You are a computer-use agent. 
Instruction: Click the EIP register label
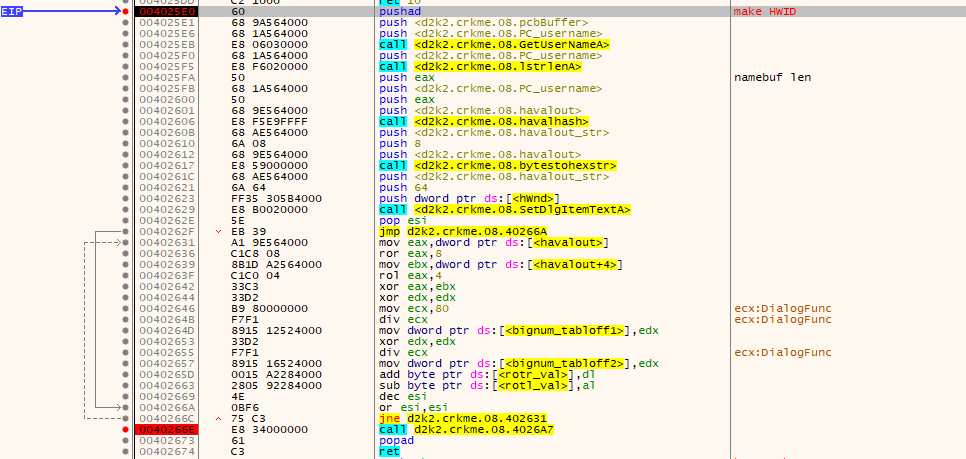pos(12,12)
